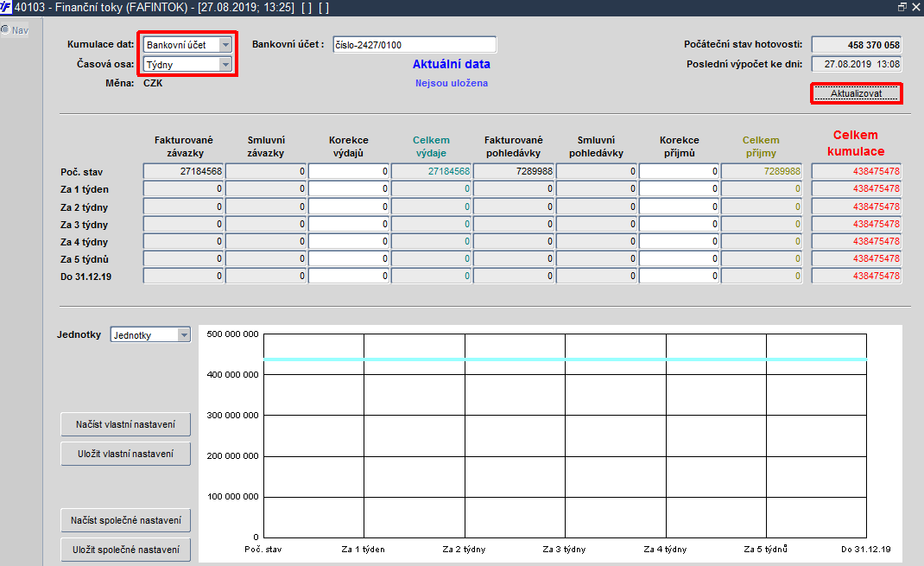The image size is (924, 566).
Task: Open the Jednotky dropdown
Action: coord(184,335)
